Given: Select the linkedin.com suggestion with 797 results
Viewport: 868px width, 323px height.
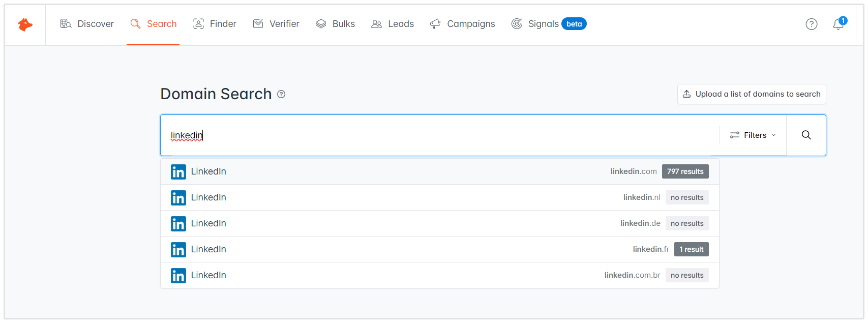Looking at the screenshot, I should click(x=439, y=172).
